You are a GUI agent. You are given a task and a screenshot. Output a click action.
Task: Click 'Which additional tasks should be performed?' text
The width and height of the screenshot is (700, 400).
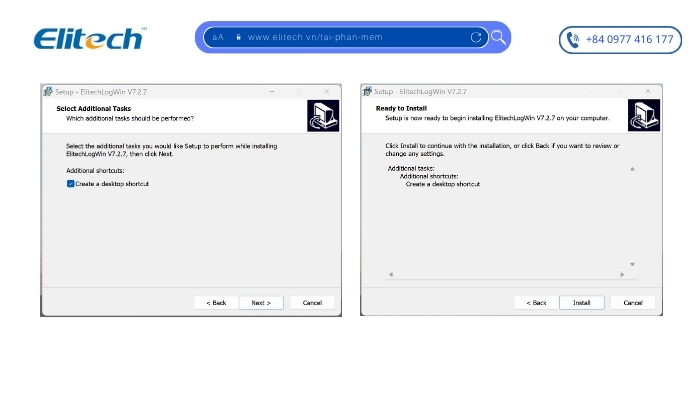(x=130, y=118)
